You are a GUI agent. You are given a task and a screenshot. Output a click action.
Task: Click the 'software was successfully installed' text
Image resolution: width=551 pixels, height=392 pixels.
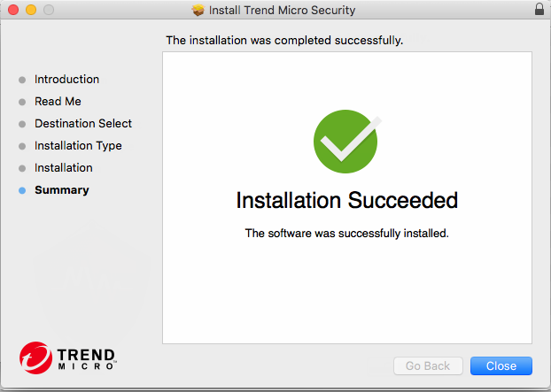pyautogui.click(x=346, y=234)
